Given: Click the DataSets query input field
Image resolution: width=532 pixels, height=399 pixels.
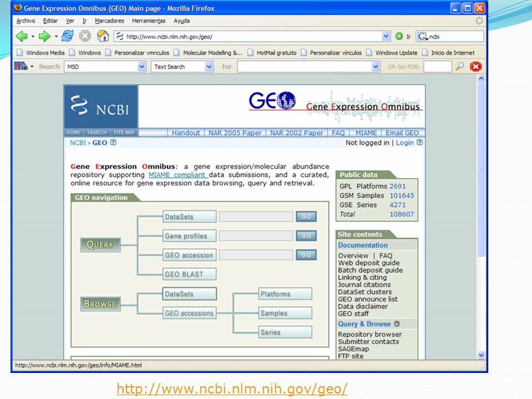Looking at the screenshot, I should (x=256, y=217).
